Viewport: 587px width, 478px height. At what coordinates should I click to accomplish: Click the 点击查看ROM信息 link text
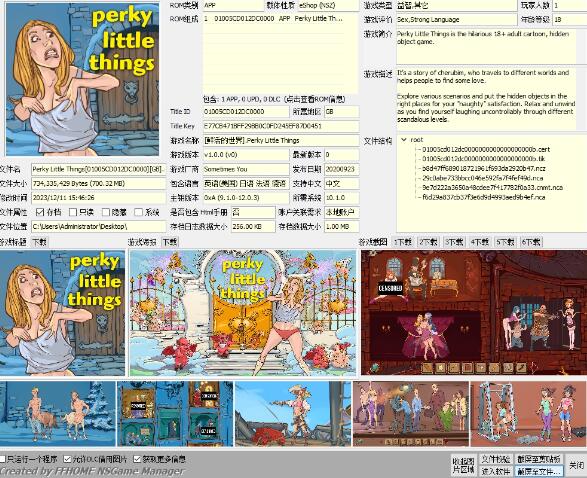click(315, 100)
